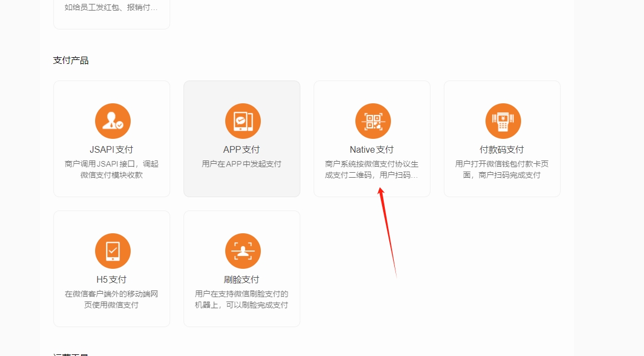Select the Native支付 title text
The image size is (644, 356).
tap(371, 149)
